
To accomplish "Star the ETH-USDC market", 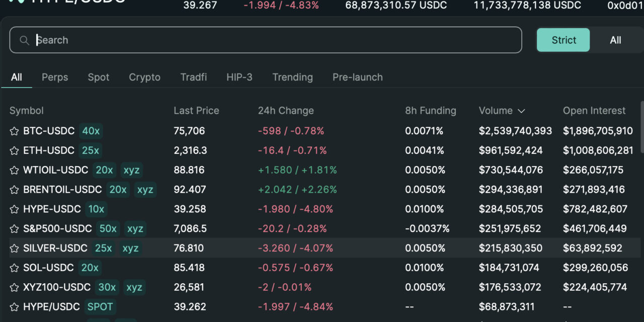I will pos(14,150).
